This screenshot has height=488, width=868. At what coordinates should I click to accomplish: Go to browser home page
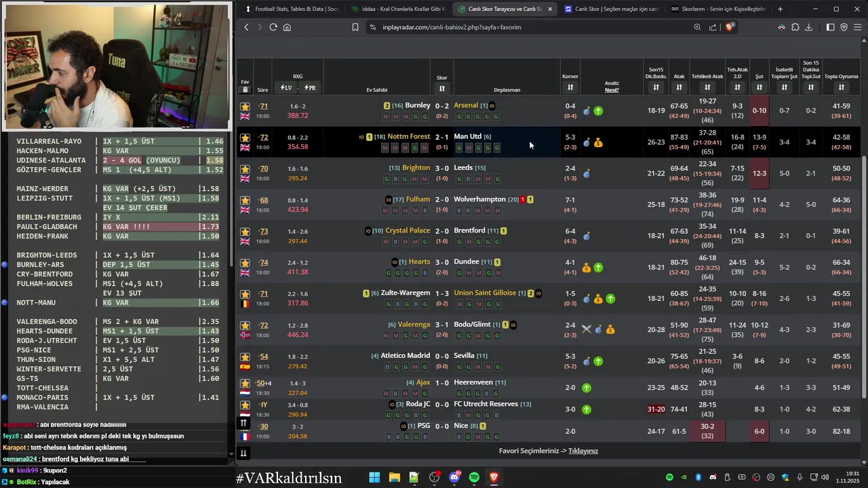pos(287,27)
